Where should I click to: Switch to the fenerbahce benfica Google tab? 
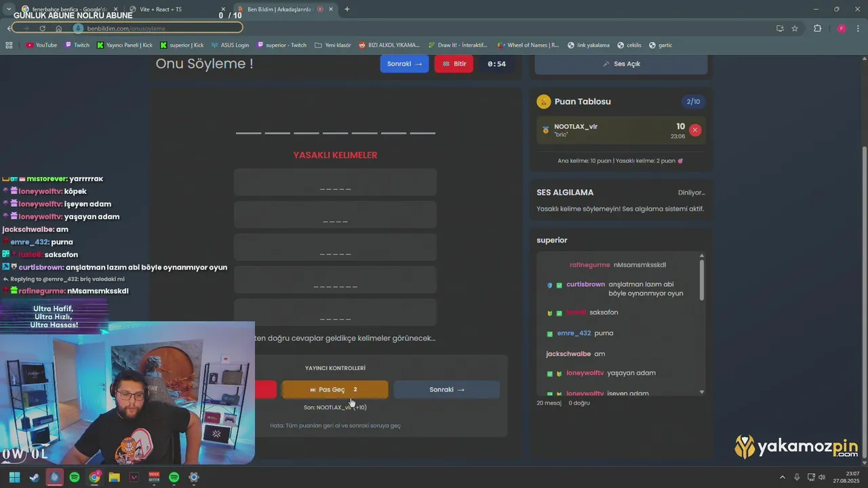71,9
